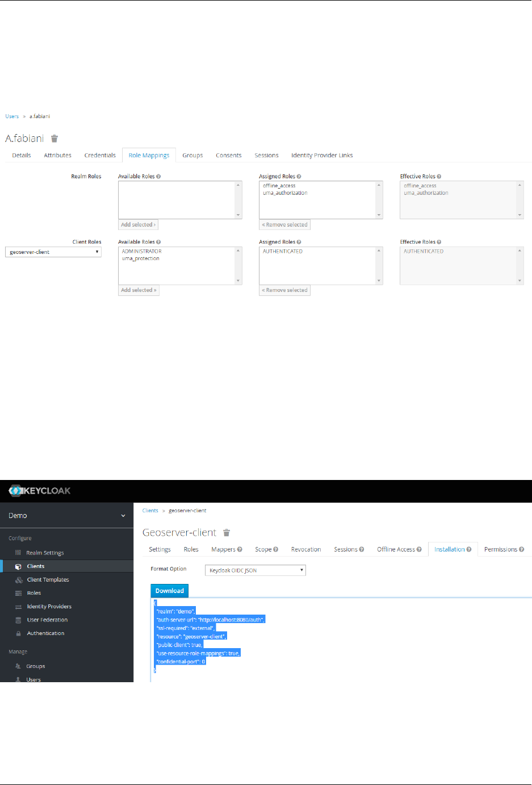The image size is (532, 785).
Task: Click scrollbar of Realm Available Roles list
Action: (238, 200)
